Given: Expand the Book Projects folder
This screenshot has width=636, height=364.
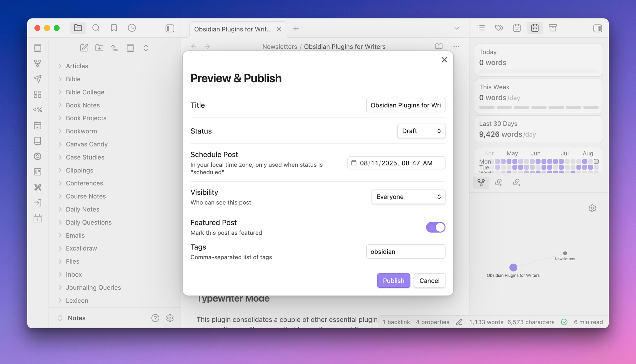Looking at the screenshot, I should [x=86, y=118].
